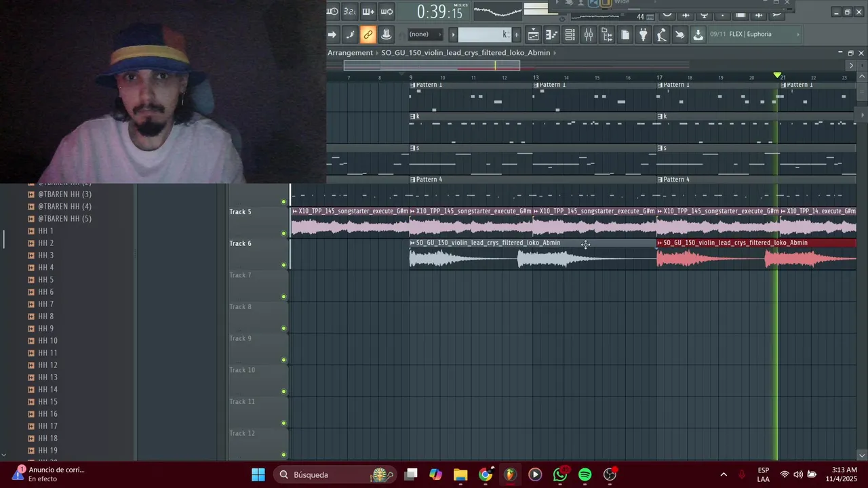The height and width of the screenshot is (488, 868).
Task: Open the red violin_lead clip menu arrow
Action: click(660, 243)
